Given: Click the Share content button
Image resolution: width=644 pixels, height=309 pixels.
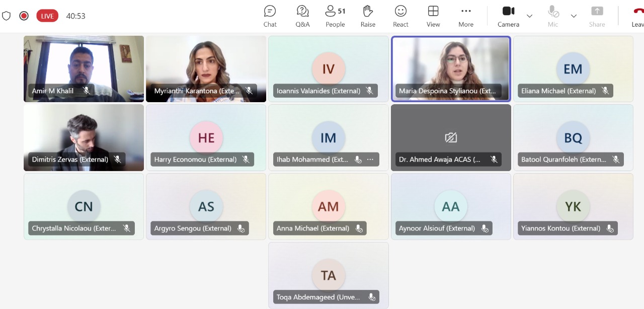Looking at the screenshot, I should [x=597, y=16].
